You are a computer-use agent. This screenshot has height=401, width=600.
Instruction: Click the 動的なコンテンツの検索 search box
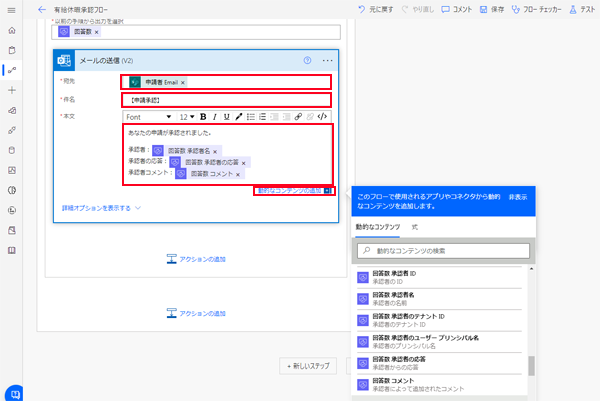(443, 251)
